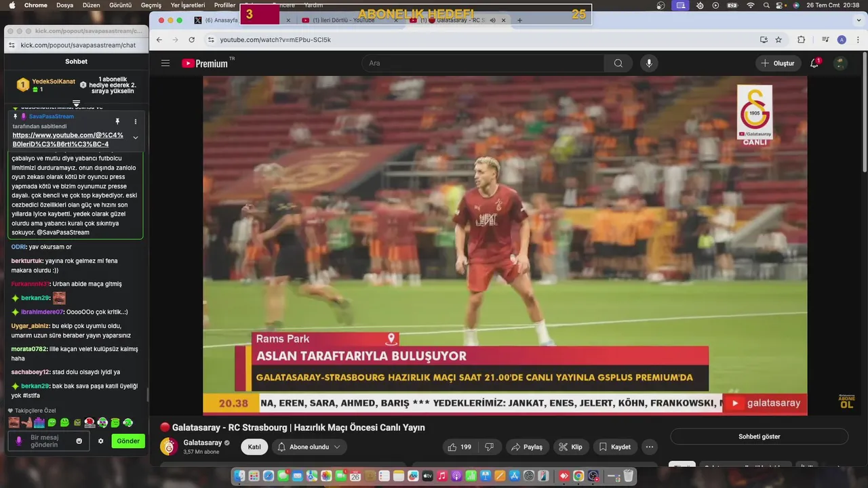Open YouTube notifications bell

coord(814,63)
